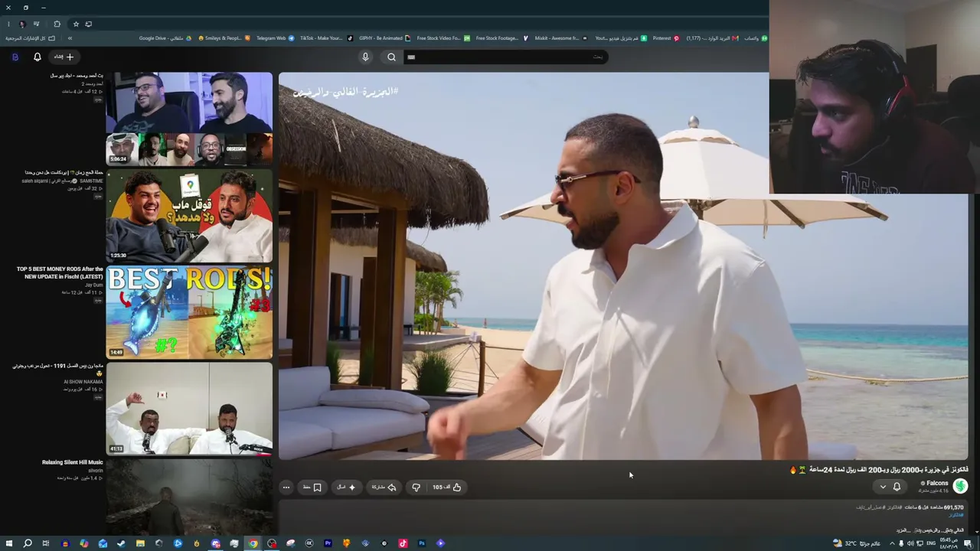
Task: Open the three-dot more actions menu
Action: (286, 487)
